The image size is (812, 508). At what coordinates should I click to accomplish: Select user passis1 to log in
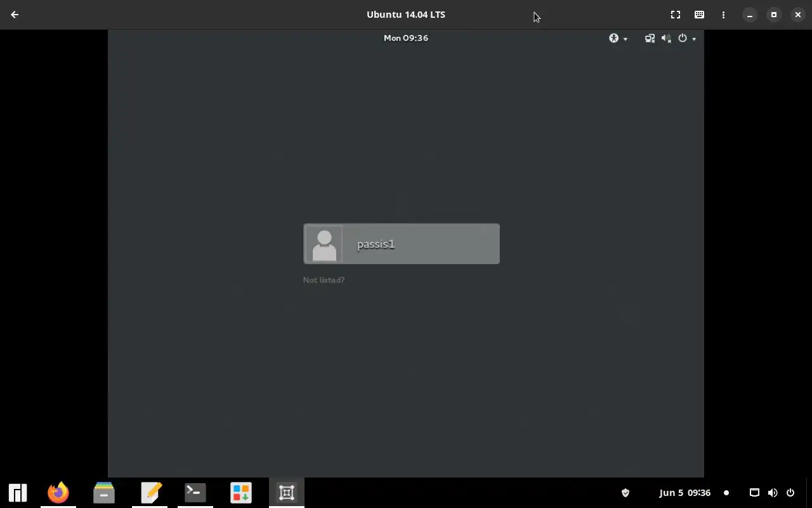[402, 244]
